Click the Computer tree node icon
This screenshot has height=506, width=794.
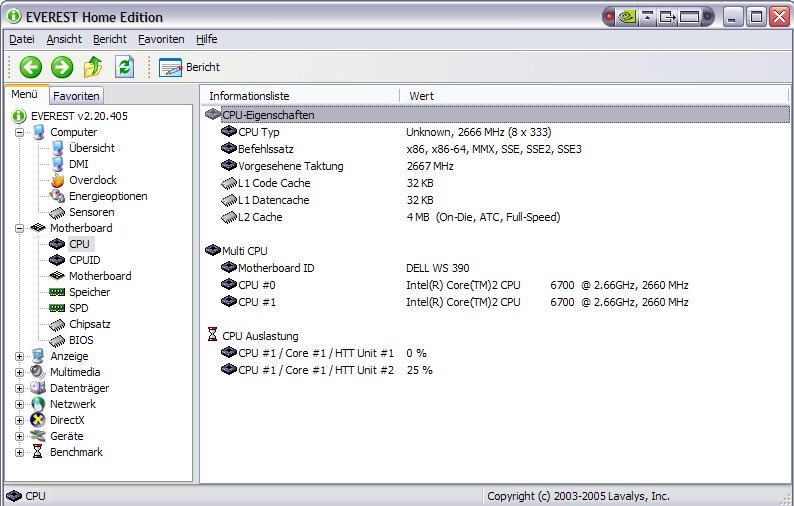click(38, 132)
